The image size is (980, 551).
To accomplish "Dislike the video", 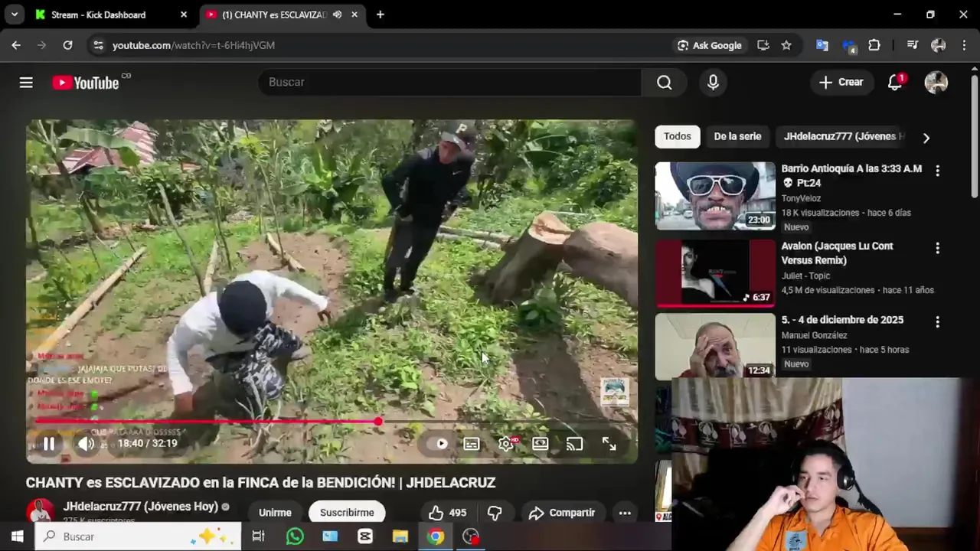I will point(495,513).
